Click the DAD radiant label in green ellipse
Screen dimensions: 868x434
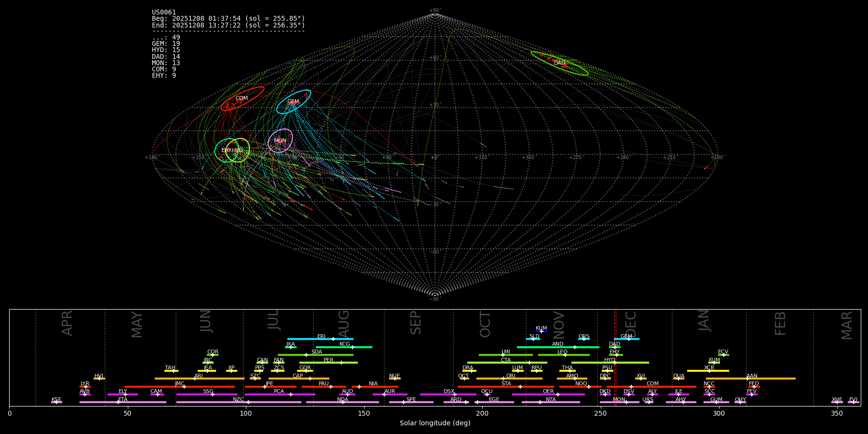pyautogui.click(x=559, y=63)
